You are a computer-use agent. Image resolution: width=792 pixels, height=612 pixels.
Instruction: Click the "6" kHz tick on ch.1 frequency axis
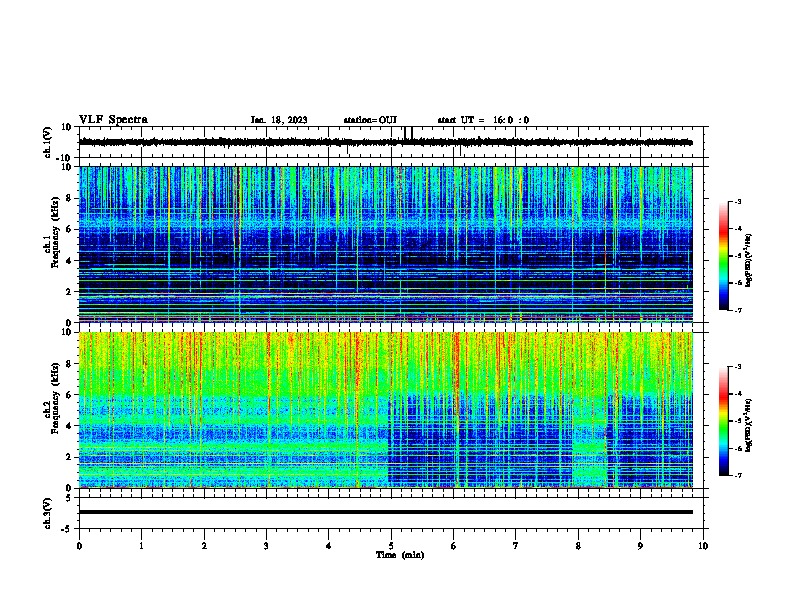pyautogui.click(x=69, y=229)
